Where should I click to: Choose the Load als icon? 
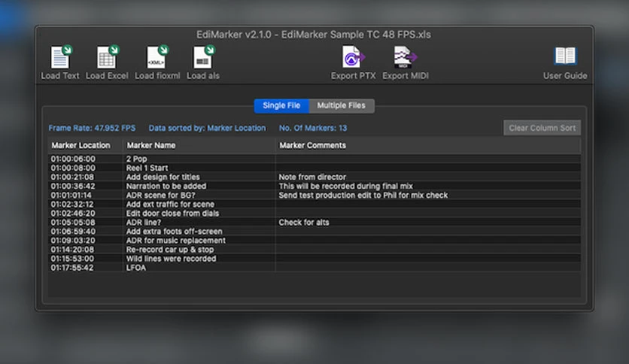pyautogui.click(x=204, y=57)
